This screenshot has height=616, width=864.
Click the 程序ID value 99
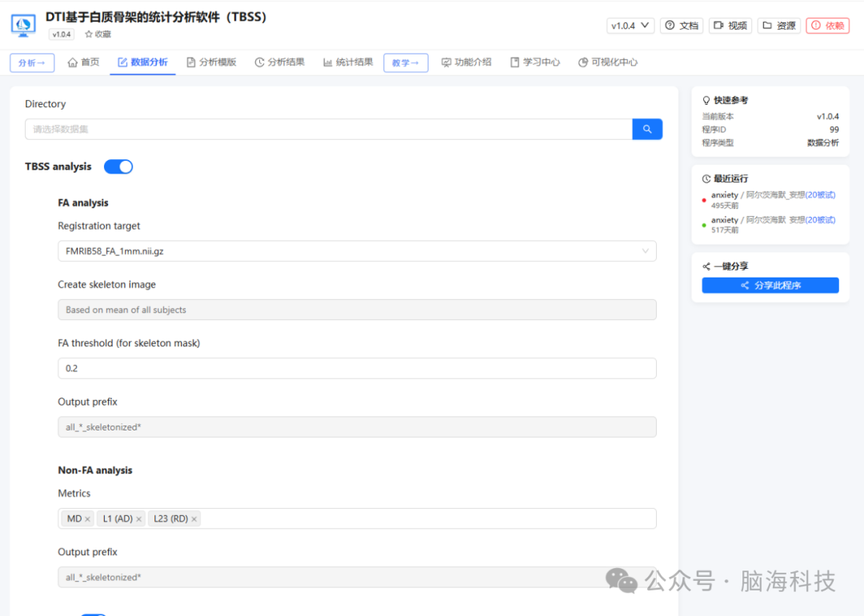click(834, 130)
